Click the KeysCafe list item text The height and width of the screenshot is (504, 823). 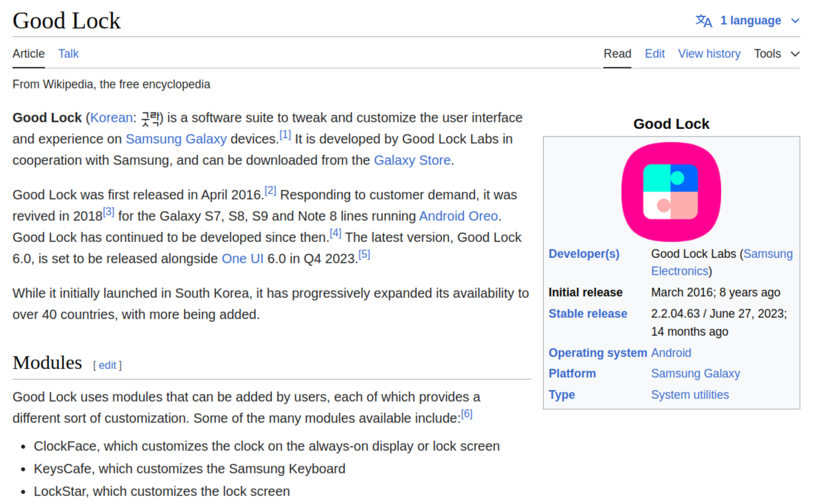point(189,469)
